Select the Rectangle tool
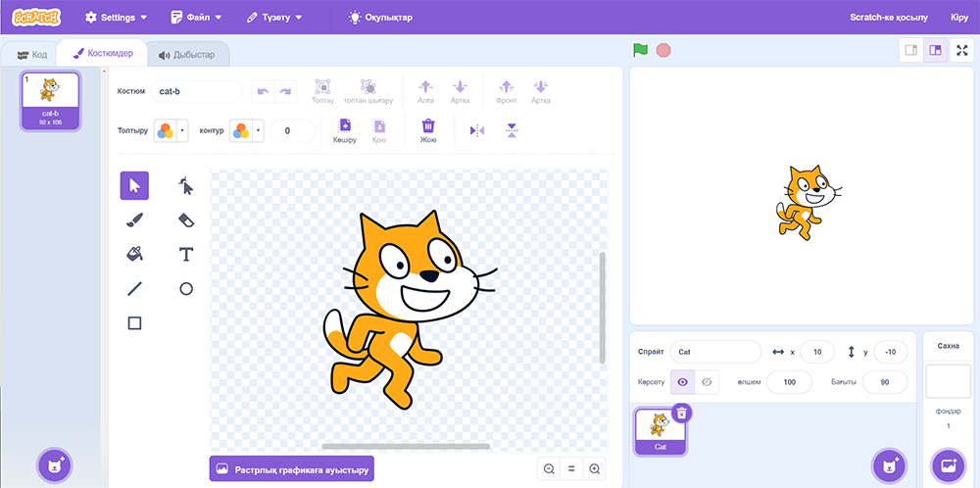 pyautogui.click(x=134, y=322)
